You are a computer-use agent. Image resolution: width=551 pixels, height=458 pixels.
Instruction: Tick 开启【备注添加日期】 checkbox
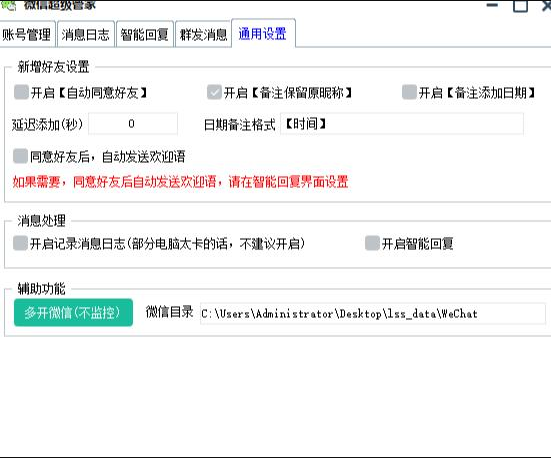point(409,92)
